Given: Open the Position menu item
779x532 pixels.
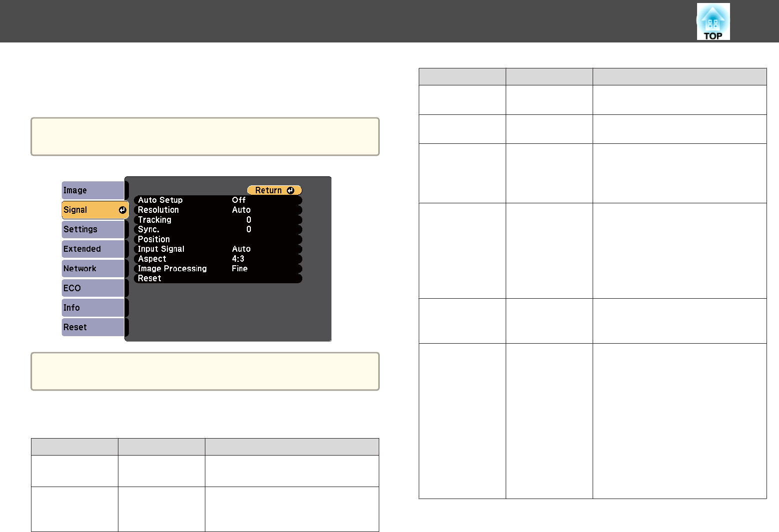Looking at the screenshot, I should coord(218,239).
